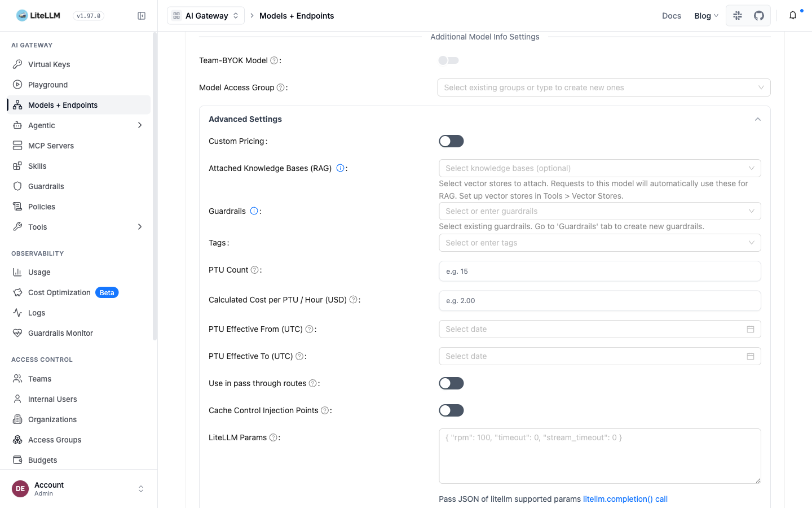
Task: Click the PTU Effective To date field
Action: (x=600, y=356)
